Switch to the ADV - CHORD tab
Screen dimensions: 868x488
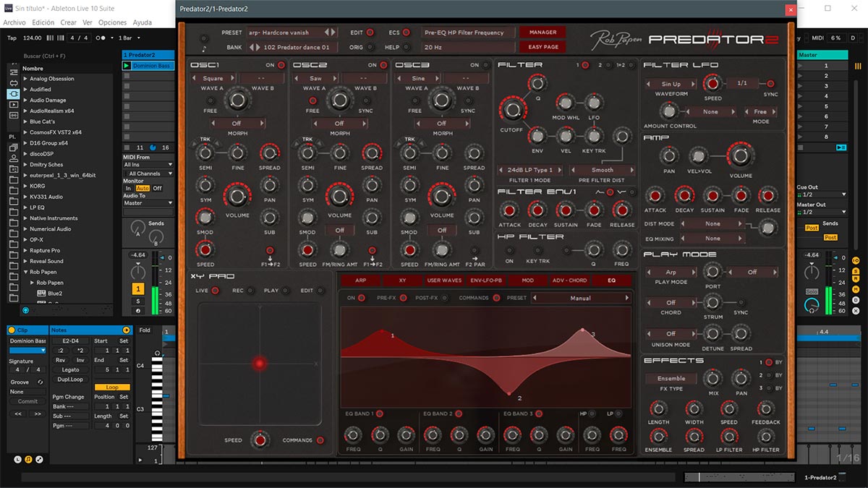coord(569,280)
